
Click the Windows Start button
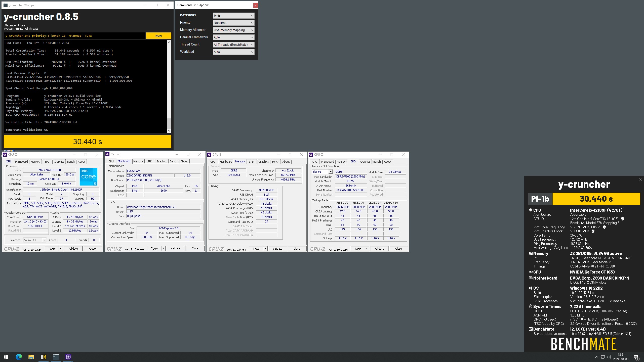click(6, 357)
